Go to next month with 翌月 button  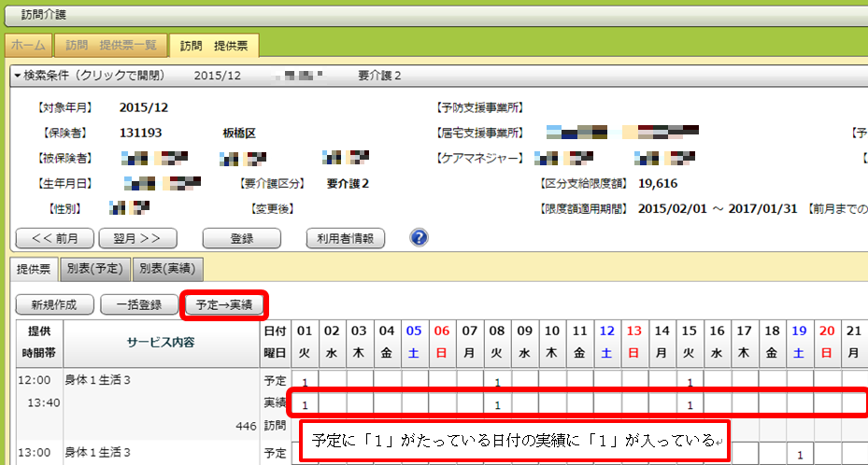[137, 238]
